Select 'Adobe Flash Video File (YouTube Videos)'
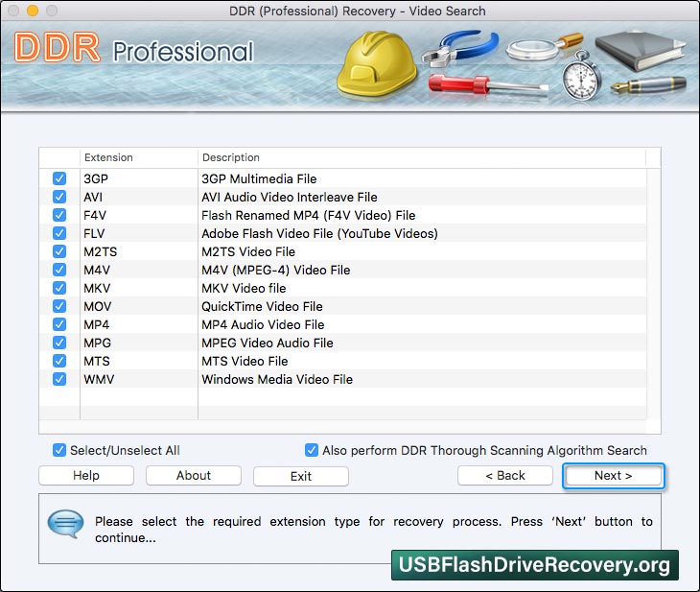Image resolution: width=700 pixels, height=592 pixels. pos(319,234)
